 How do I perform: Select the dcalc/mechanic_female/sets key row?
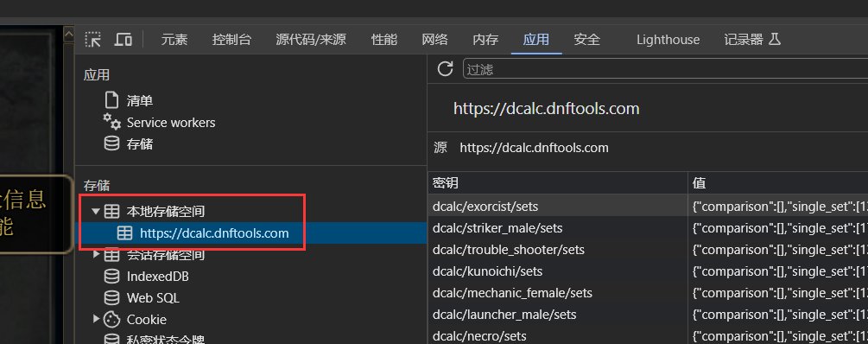557,292
